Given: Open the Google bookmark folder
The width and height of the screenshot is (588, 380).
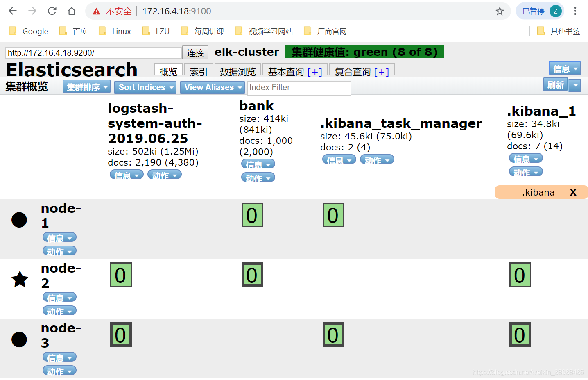Looking at the screenshot, I should coord(28,31).
